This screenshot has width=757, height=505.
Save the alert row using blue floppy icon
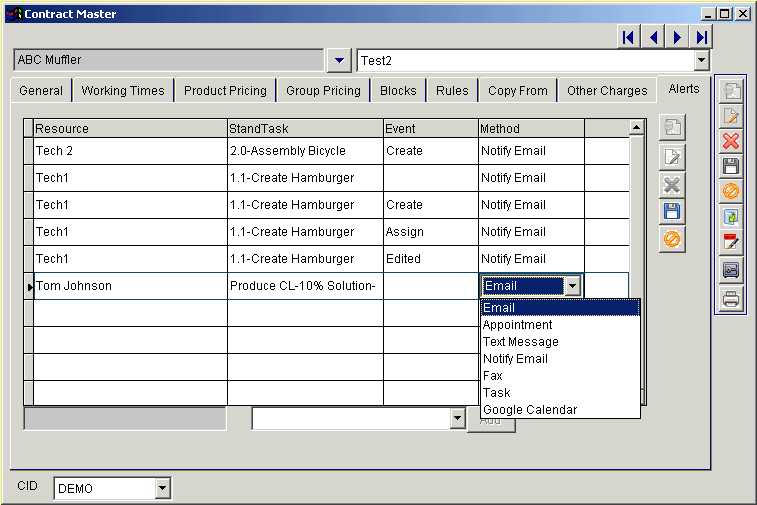(x=672, y=211)
